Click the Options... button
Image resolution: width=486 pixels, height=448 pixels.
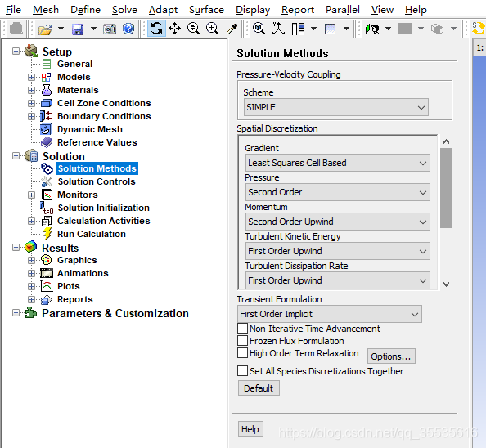click(391, 356)
